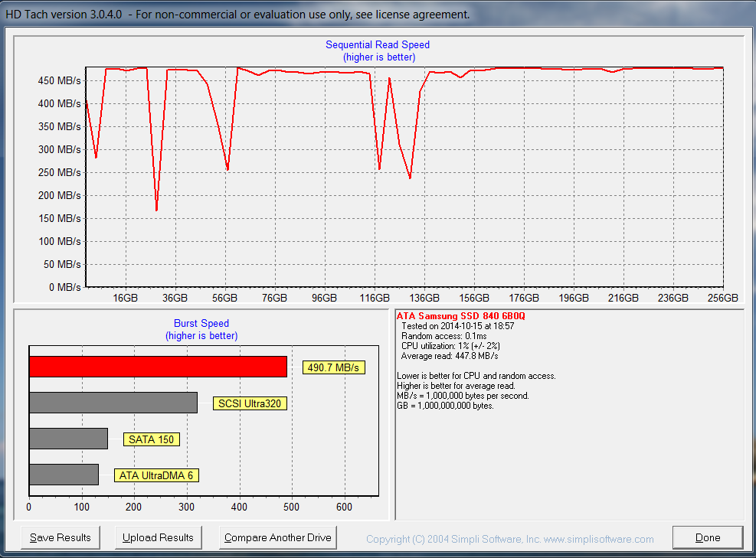Click the Simpli Software copyright text

[509, 539]
